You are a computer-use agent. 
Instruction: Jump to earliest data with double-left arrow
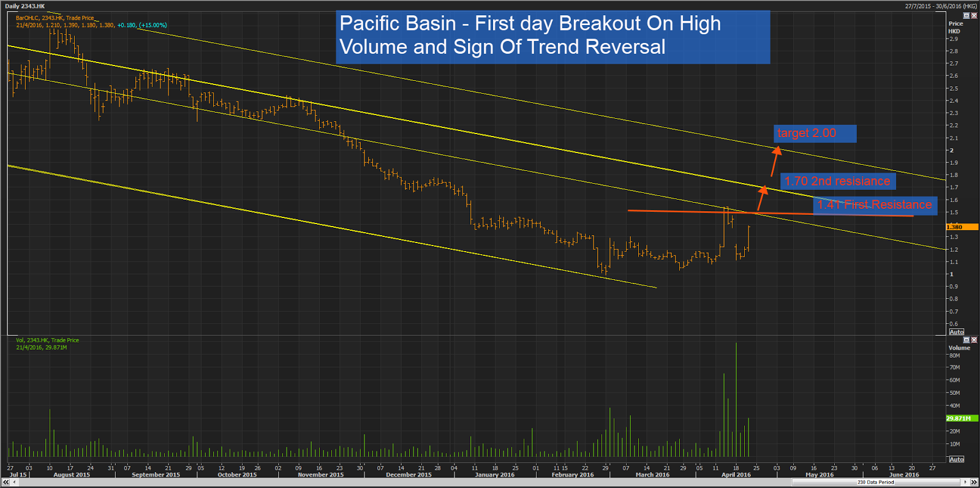tap(6, 482)
